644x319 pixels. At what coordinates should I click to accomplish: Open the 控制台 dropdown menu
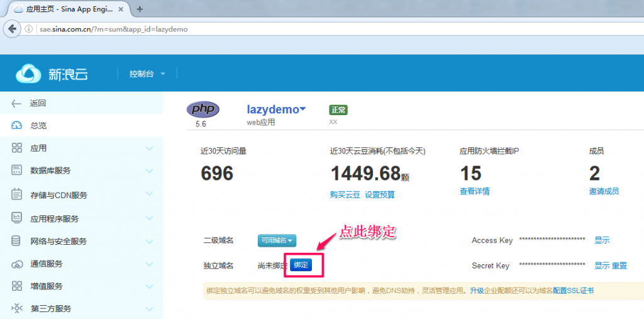point(147,74)
